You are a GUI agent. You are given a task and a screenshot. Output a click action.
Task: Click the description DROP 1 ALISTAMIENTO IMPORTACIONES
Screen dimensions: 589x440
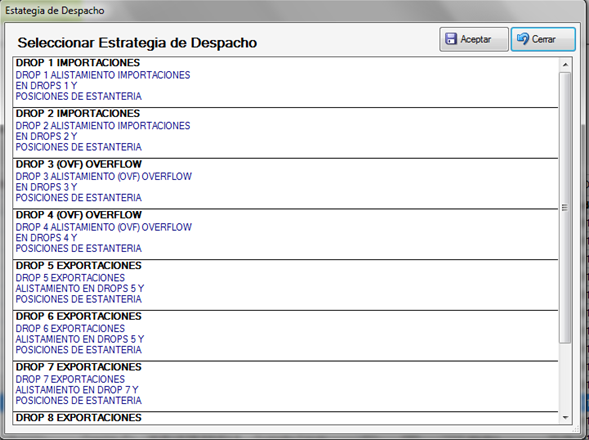[103, 75]
